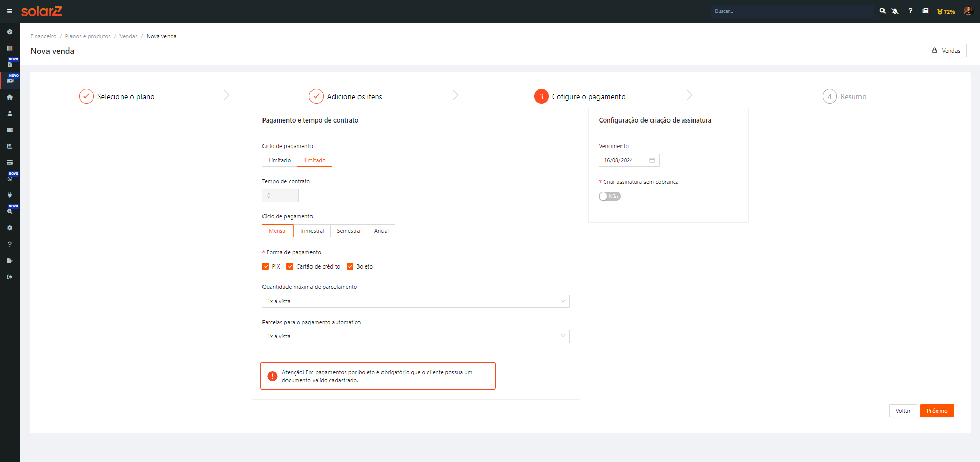
Task: Uncheck the Cartão de crédito checkbox
Action: [x=290, y=266]
